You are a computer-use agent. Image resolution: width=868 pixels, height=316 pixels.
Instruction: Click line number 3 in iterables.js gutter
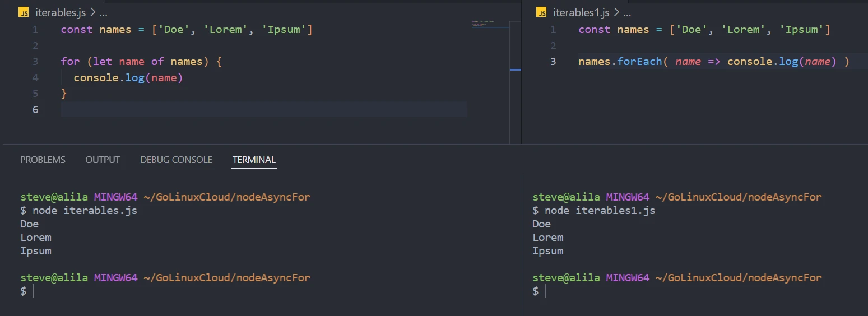pos(35,62)
